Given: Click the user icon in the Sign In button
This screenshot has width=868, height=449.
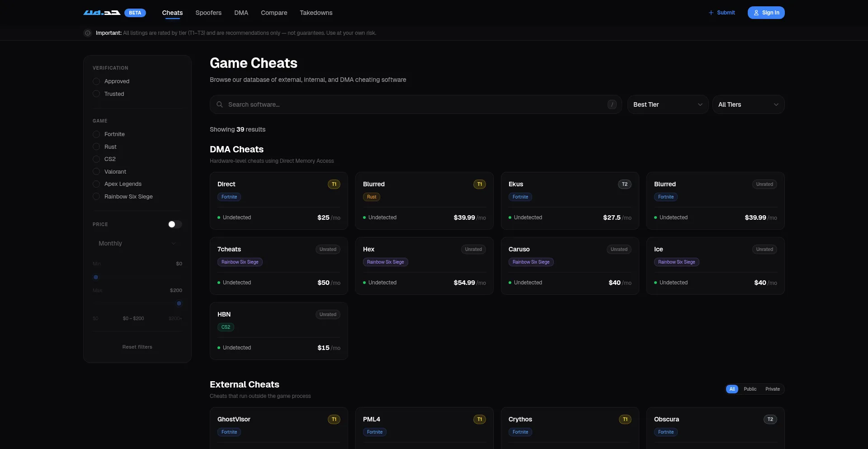Looking at the screenshot, I should coord(756,13).
